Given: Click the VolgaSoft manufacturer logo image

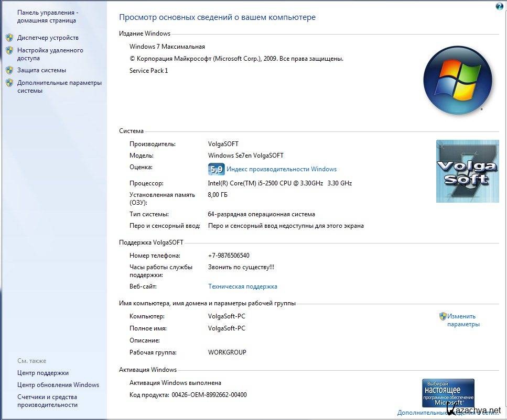Looking at the screenshot, I should click(467, 171).
